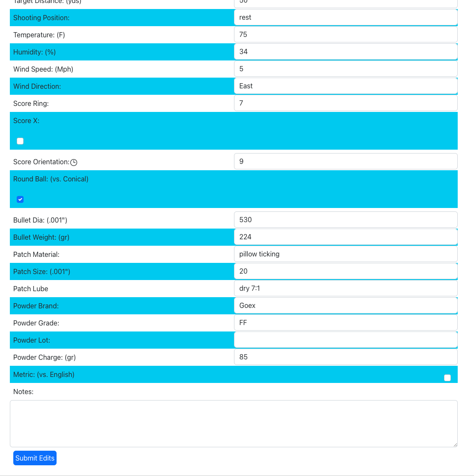Select the Wind Direction field
The width and height of the screenshot is (474, 476).
(345, 86)
